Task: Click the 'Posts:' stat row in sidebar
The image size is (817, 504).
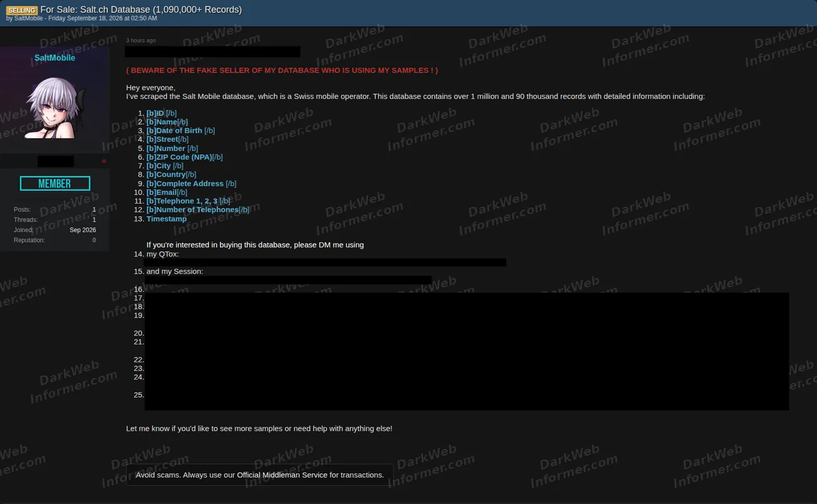Action: [55, 210]
